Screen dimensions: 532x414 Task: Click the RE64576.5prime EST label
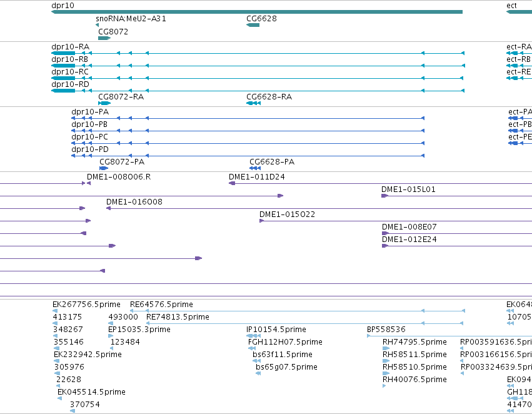(162, 305)
